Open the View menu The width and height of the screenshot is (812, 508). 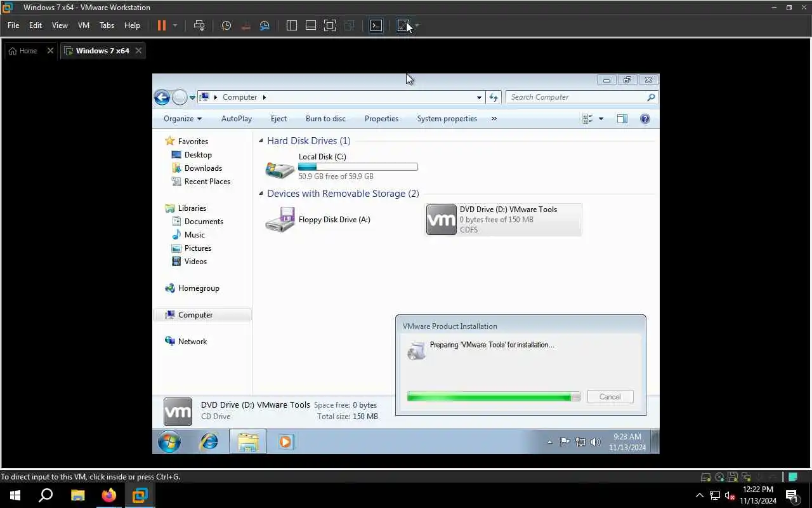point(60,25)
